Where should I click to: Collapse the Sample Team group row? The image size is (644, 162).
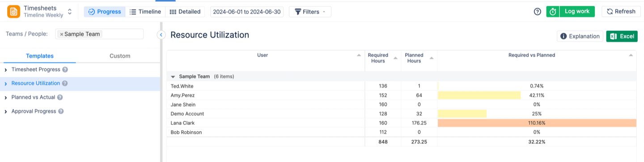coord(173,77)
